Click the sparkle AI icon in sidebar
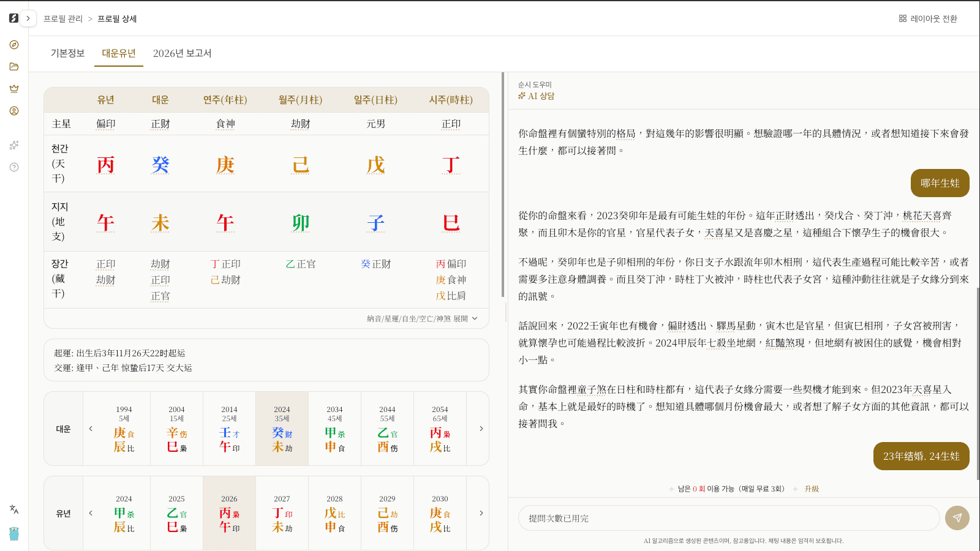980x551 pixels. [14, 145]
